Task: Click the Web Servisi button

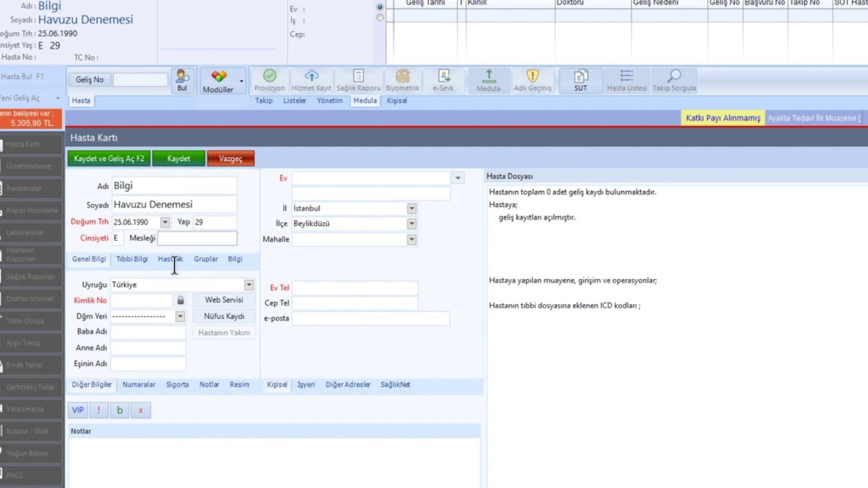Action: (x=224, y=300)
